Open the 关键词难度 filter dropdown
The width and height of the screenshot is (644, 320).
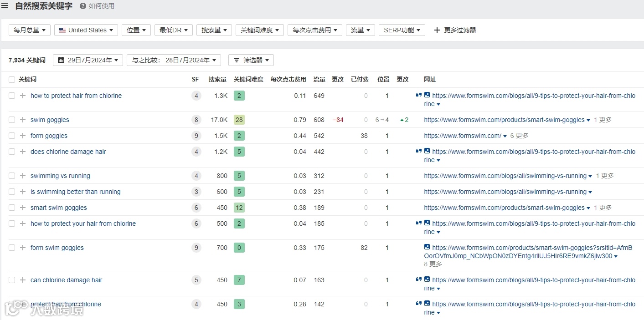pyautogui.click(x=260, y=30)
